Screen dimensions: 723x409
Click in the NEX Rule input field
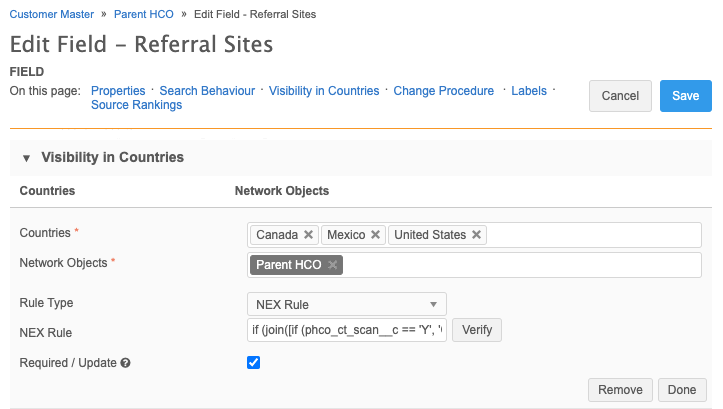tap(346, 330)
